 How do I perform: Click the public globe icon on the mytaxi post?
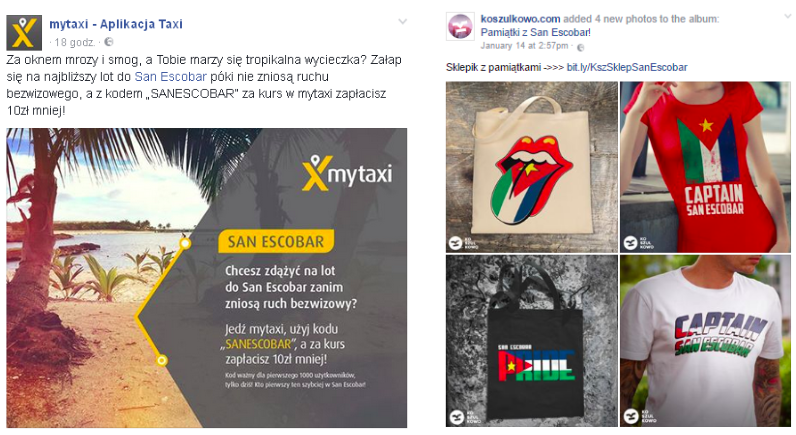(x=108, y=42)
